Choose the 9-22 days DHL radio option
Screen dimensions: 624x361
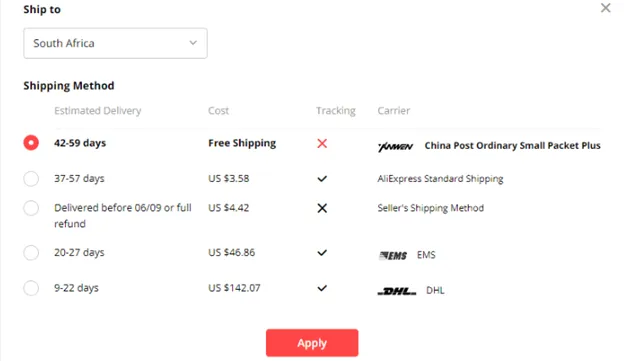[31, 288]
